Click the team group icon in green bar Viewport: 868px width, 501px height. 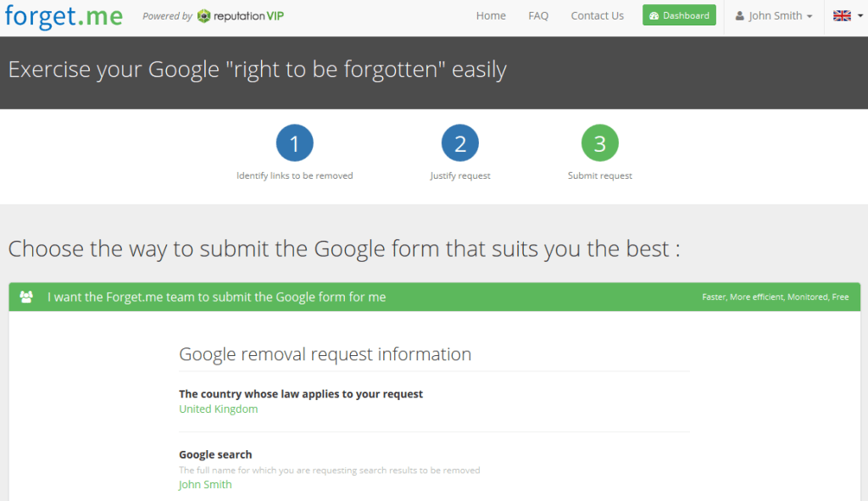[26, 297]
